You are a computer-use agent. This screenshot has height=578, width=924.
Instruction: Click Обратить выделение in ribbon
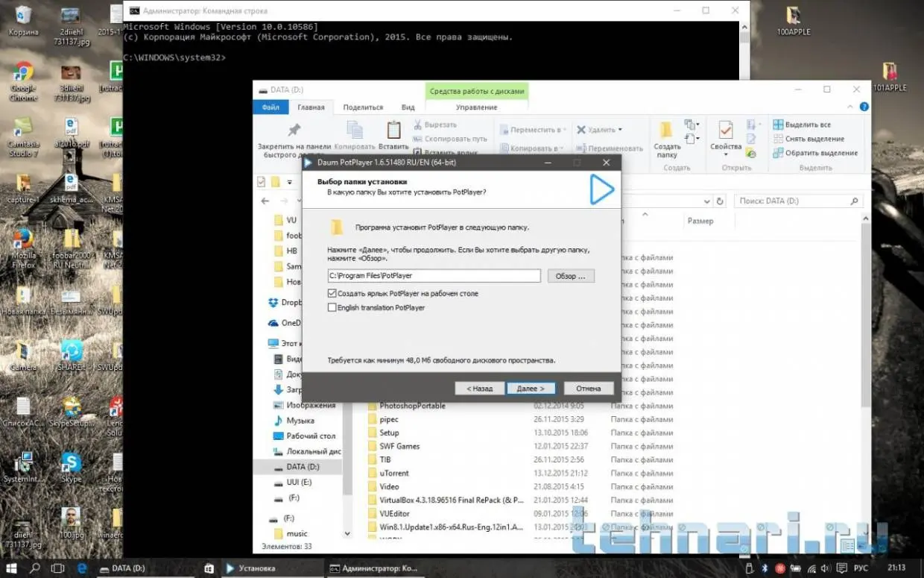pyautogui.click(x=815, y=153)
